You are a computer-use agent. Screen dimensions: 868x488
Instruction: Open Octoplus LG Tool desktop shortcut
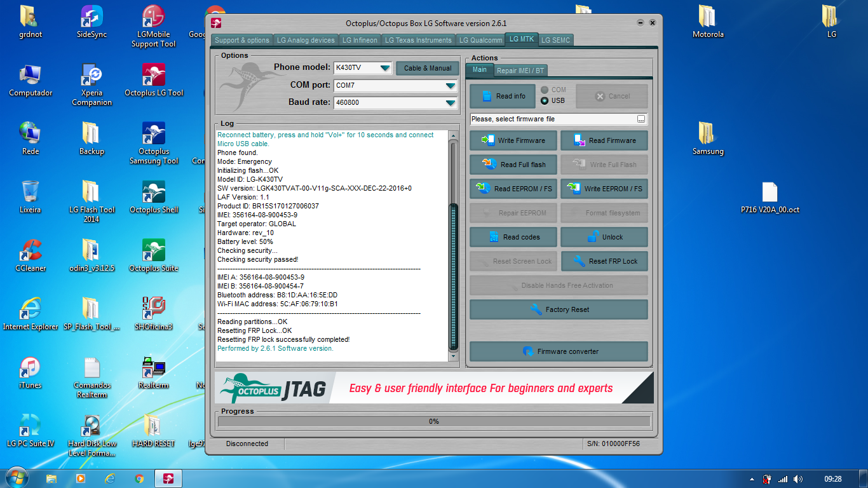click(153, 81)
